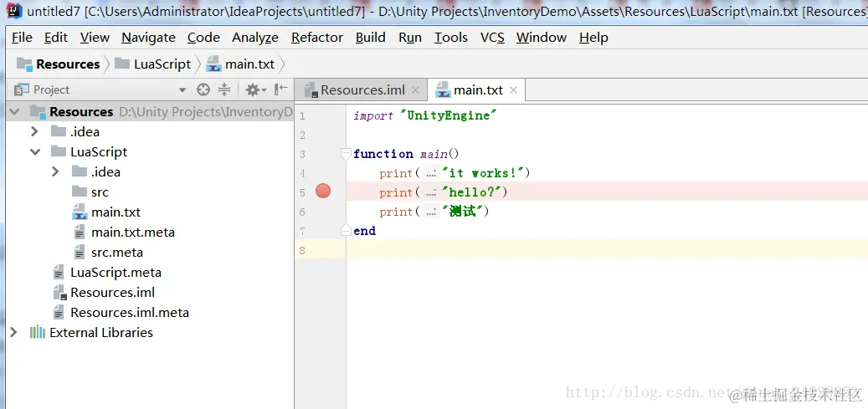Image resolution: width=868 pixels, height=409 pixels.
Task: Open the Edit menu
Action: coord(56,38)
